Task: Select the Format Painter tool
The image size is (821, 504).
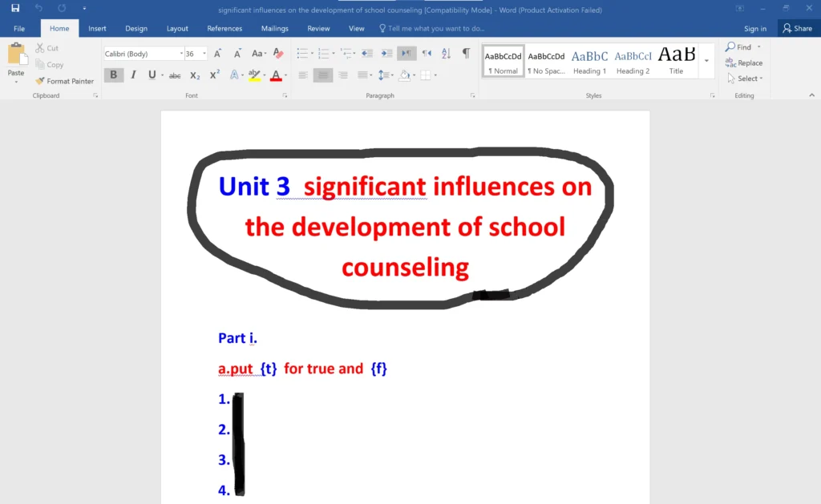Action: (64, 81)
